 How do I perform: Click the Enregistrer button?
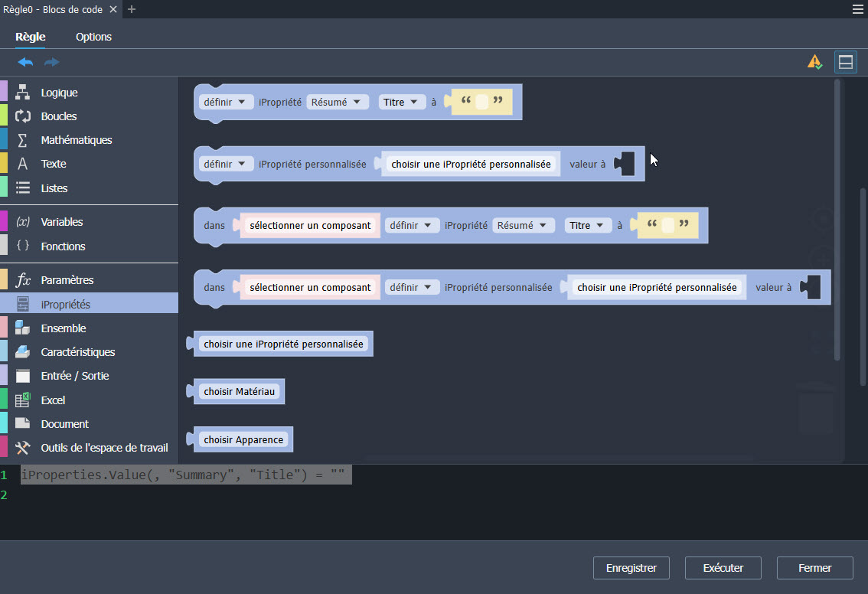click(631, 568)
